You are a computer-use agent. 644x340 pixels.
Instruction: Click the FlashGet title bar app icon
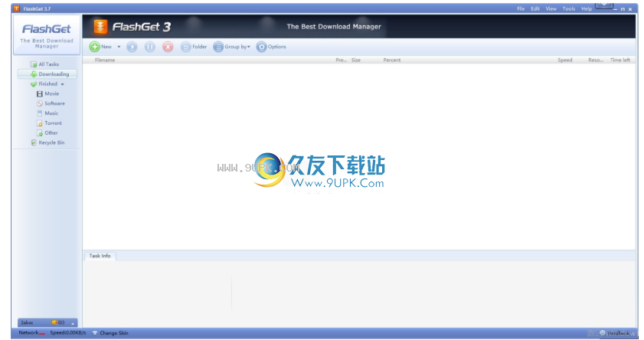click(x=16, y=8)
